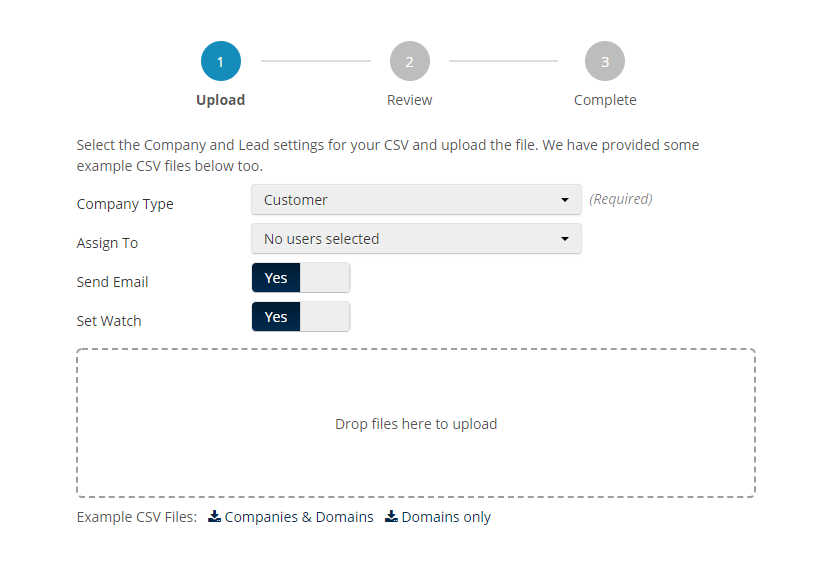Open the Company Type dropdown
This screenshot has height=565, width=828.
pyautogui.click(x=415, y=200)
